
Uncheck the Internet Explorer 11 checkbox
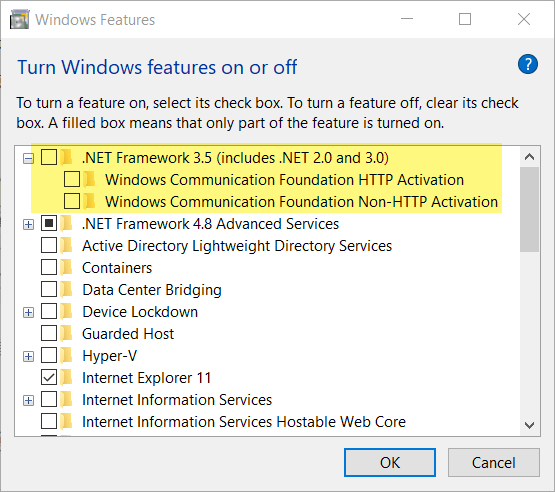click(49, 377)
